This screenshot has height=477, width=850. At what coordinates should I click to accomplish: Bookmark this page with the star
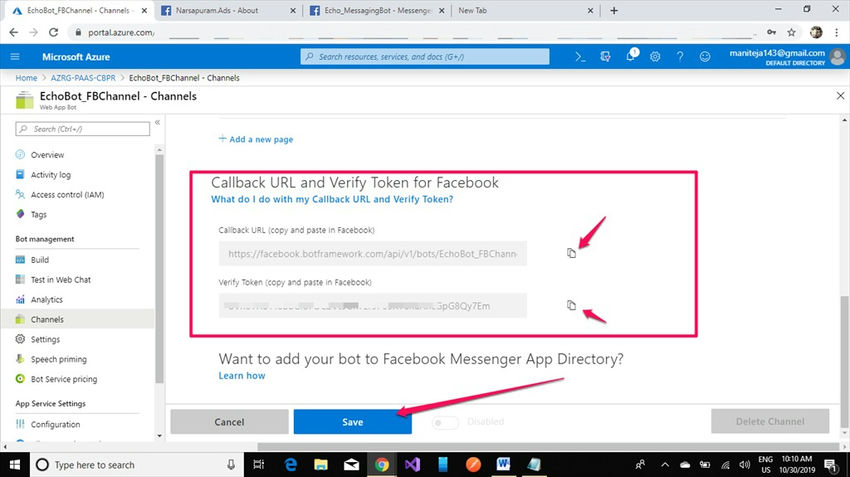pos(791,33)
